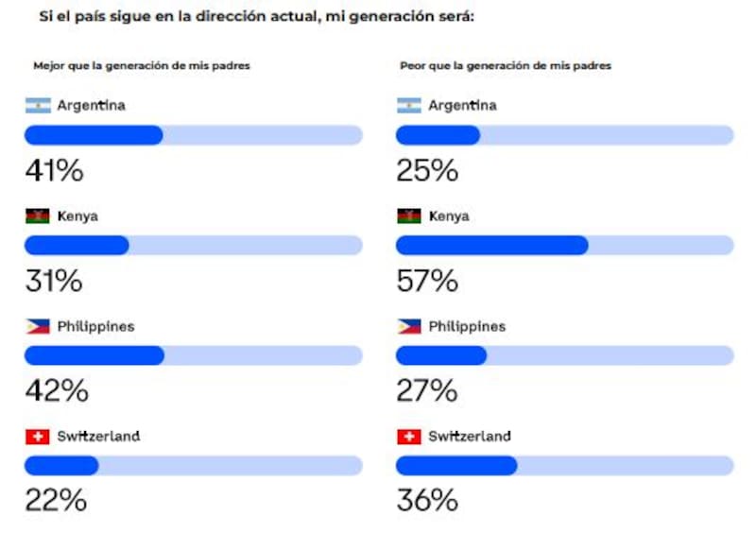This screenshot has width=756, height=551.
Task: Click the Switzerland flag in the "Mejor" column
Action: click(x=37, y=437)
